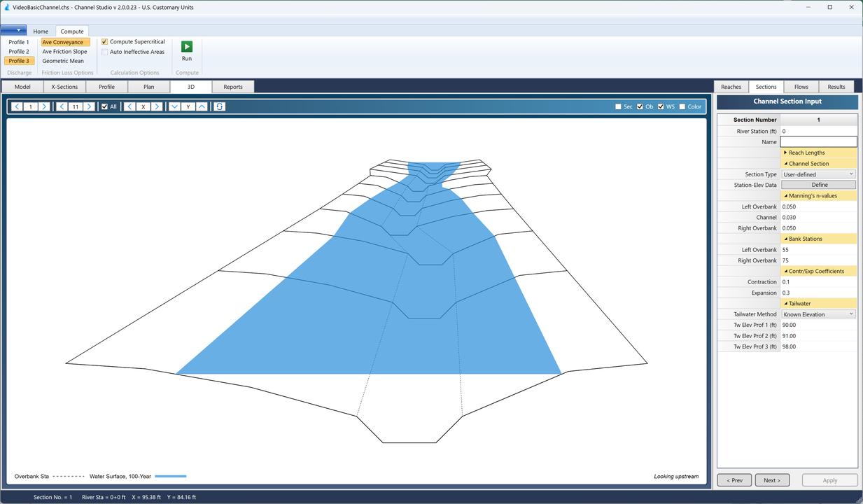
Task: Click the next section arrow icon
Action: [44, 106]
